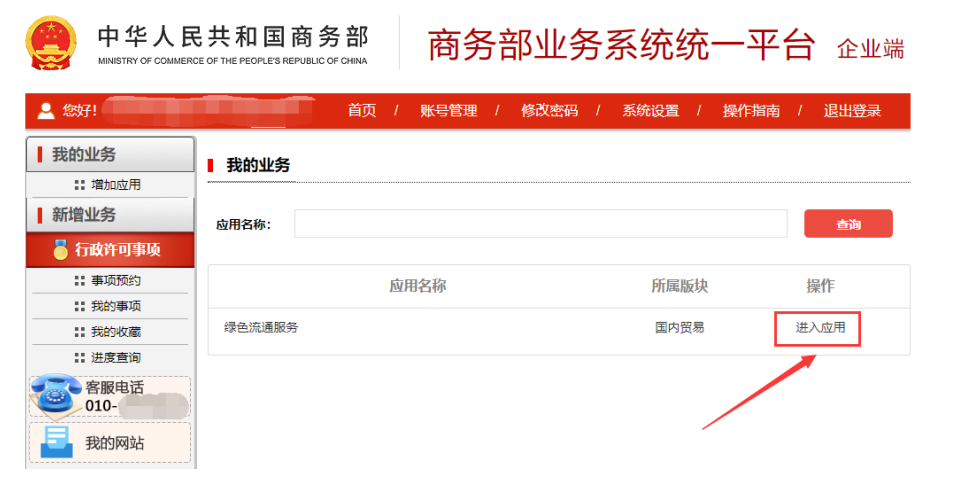Click the medal icon next to 行政许可事项

pyautogui.click(x=60, y=250)
